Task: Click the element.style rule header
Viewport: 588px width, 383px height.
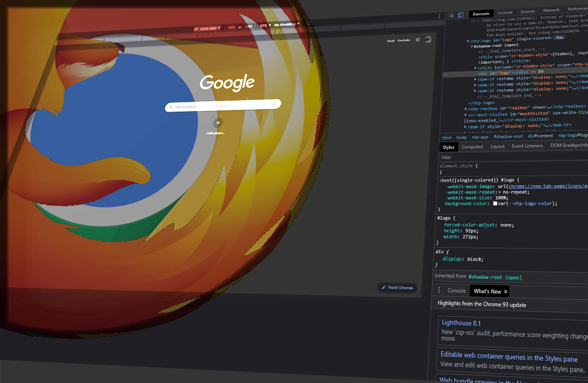Action: (x=458, y=166)
